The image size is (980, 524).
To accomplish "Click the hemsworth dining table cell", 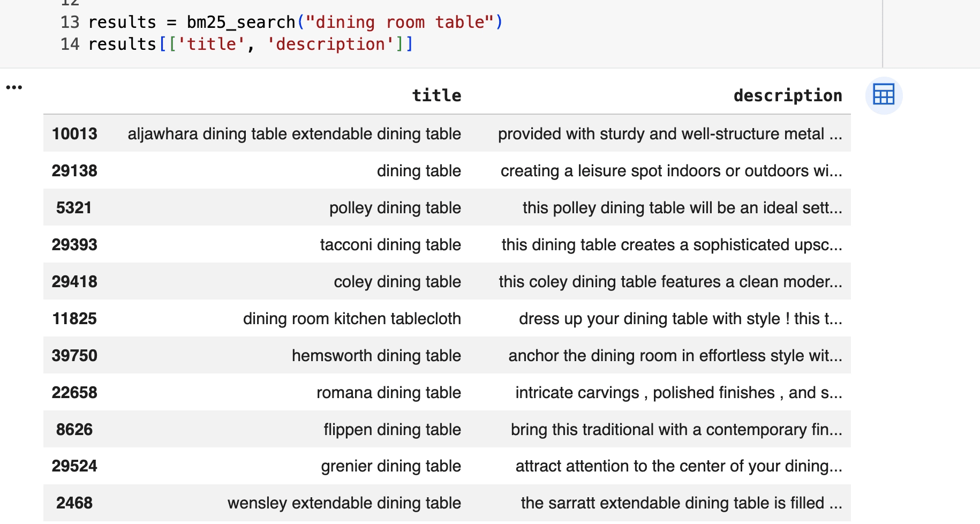I will (376, 355).
